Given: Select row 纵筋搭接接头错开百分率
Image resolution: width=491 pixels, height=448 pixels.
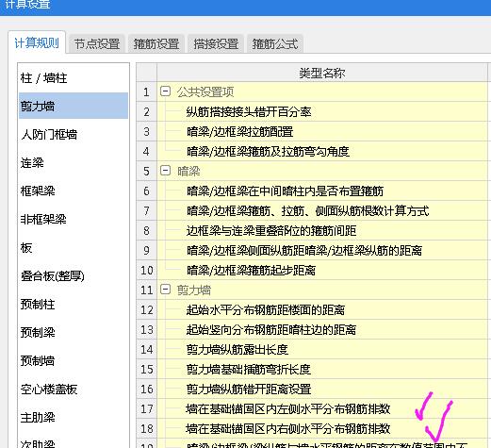Looking at the screenshot, I should point(322,111).
